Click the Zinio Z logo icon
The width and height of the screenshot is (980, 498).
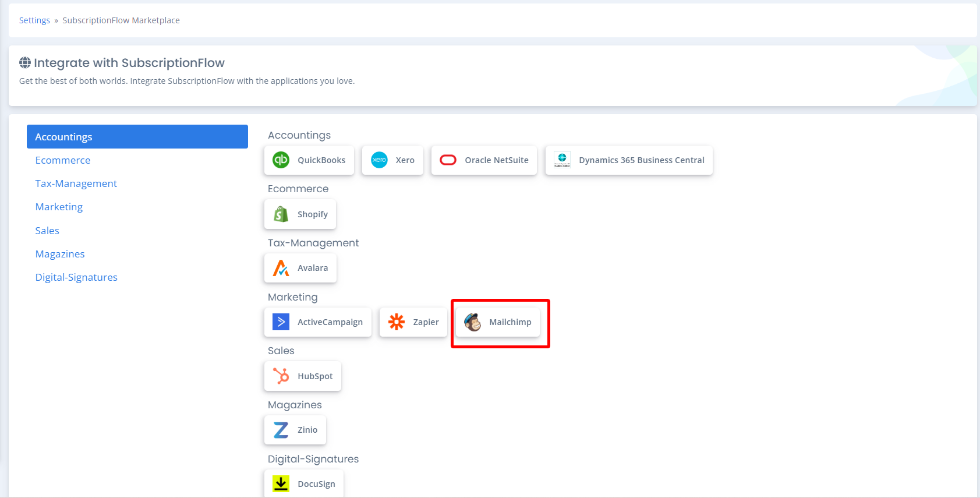tap(281, 430)
